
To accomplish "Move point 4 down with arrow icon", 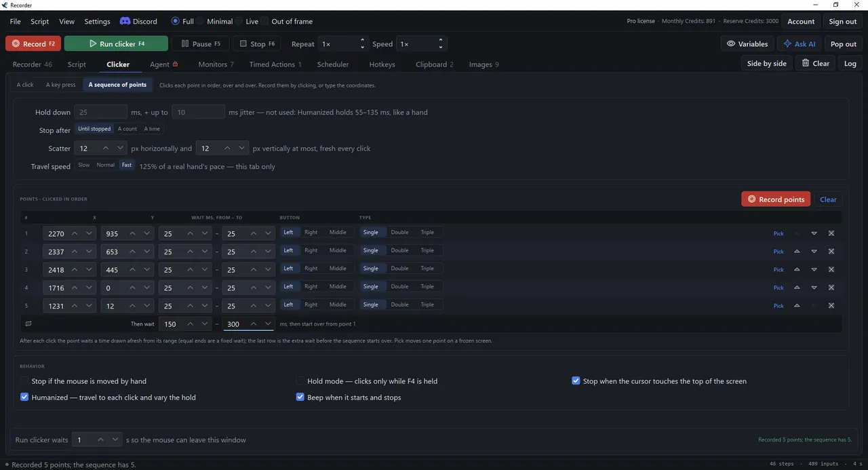I will pyautogui.click(x=814, y=288).
